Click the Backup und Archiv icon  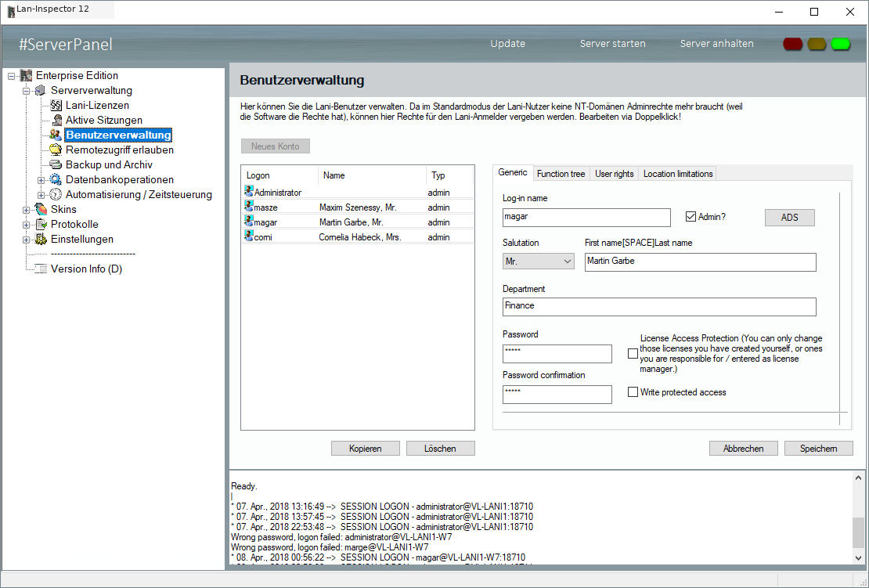(56, 164)
